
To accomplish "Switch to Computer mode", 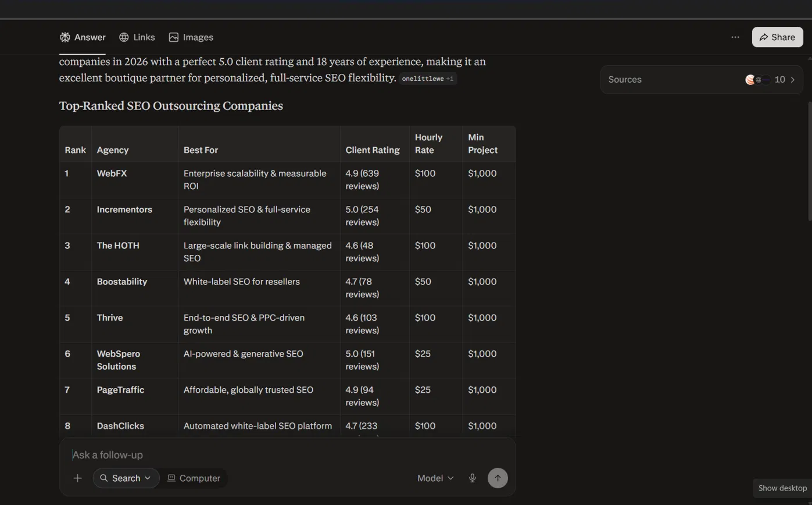I will 194,478.
